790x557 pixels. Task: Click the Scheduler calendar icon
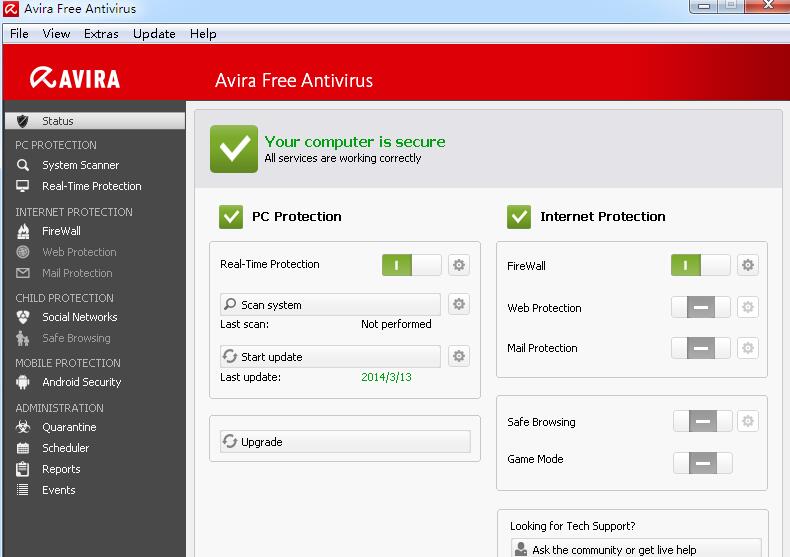[x=23, y=448]
